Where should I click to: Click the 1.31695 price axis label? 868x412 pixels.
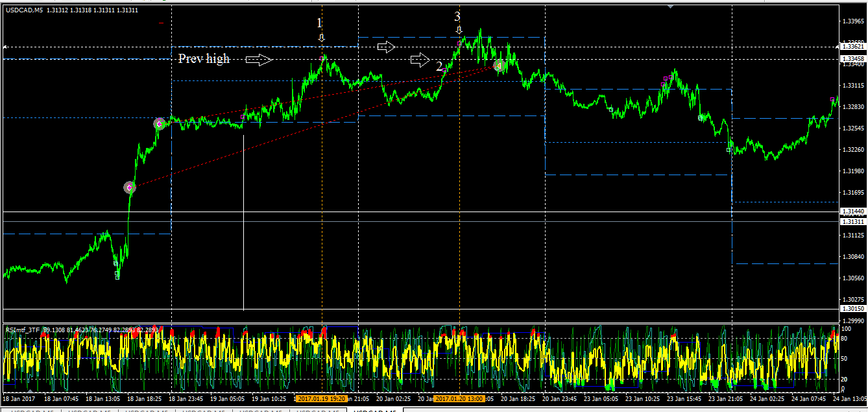[852, 193]
